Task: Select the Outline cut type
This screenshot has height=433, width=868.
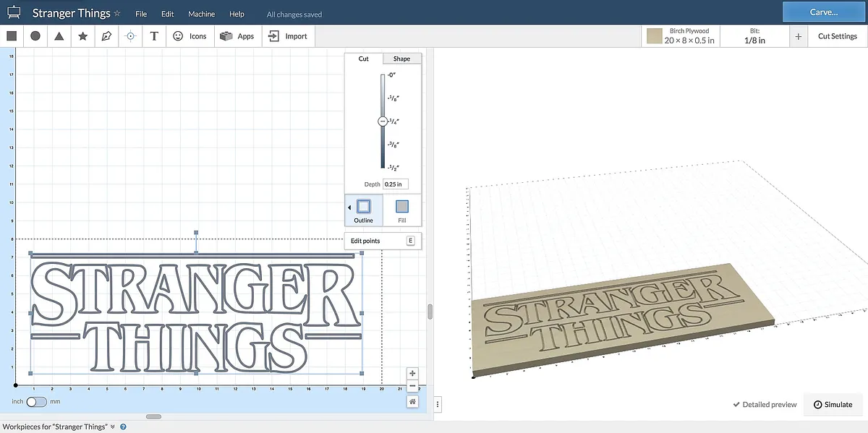Action: point(363,210)
